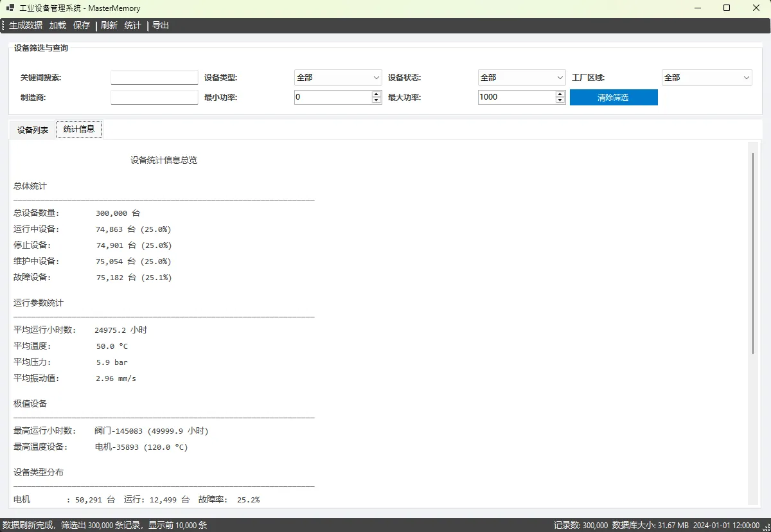This screenshot has height=532, width=771.
Task: Click 加载 toolbar button
Action: pos(58,26)
